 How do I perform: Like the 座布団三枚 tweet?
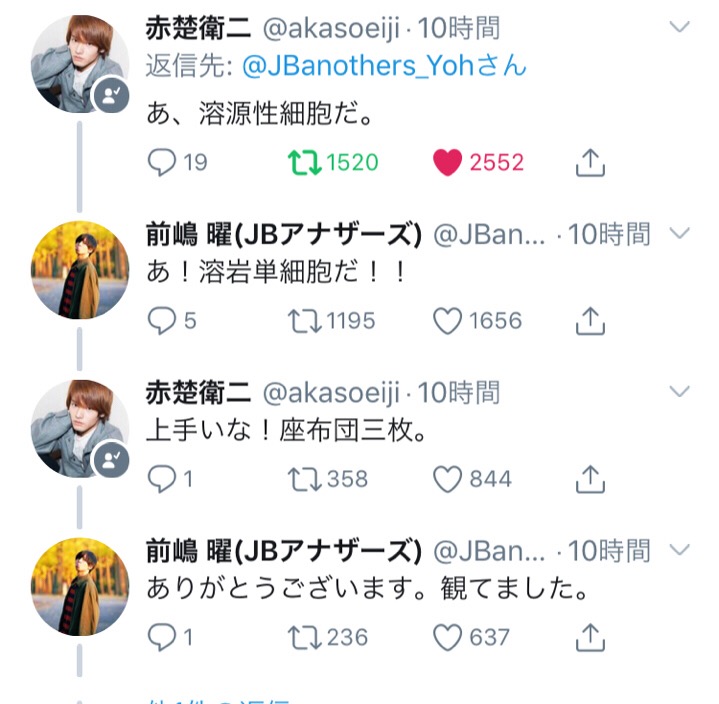tap(448, 479)
